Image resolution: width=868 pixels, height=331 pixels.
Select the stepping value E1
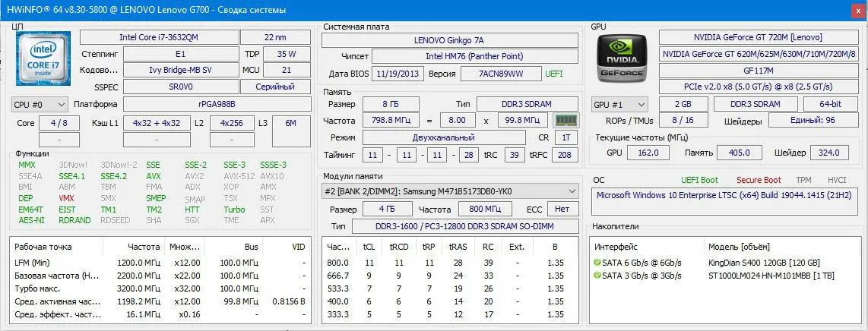[x=180, y=54]
